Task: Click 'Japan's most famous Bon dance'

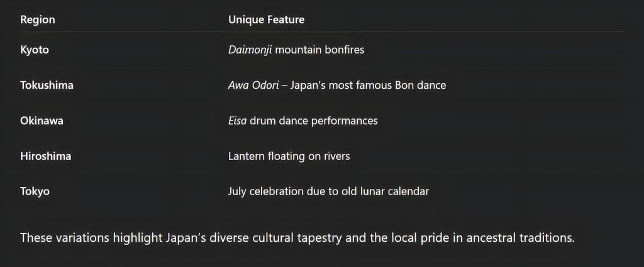Action: (368, 86)
